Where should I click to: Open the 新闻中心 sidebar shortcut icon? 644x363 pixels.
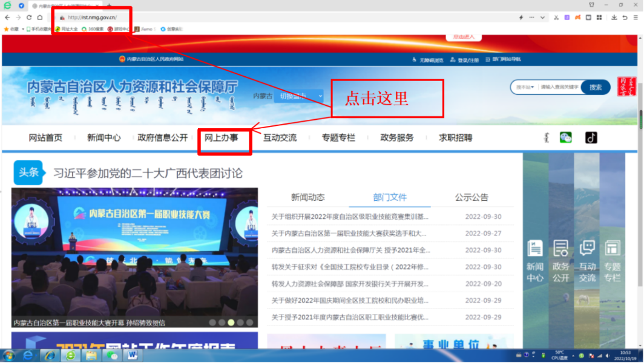click(x=535, y=254)
